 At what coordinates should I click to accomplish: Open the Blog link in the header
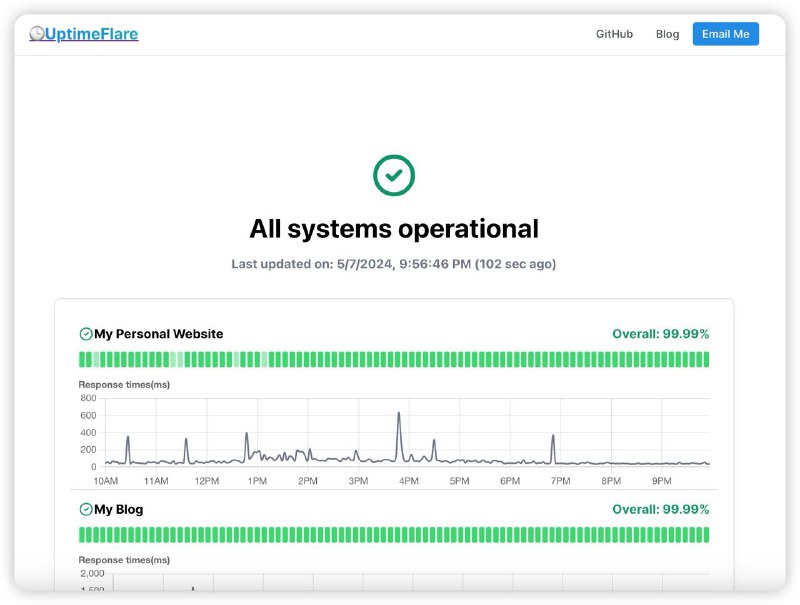click(x=667, y=33)
